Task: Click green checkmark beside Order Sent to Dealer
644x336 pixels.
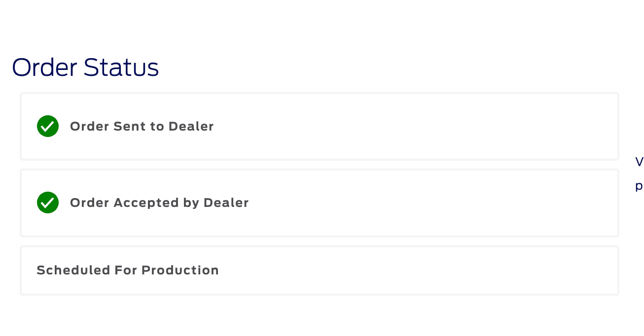Action: (x=48, y=126)
